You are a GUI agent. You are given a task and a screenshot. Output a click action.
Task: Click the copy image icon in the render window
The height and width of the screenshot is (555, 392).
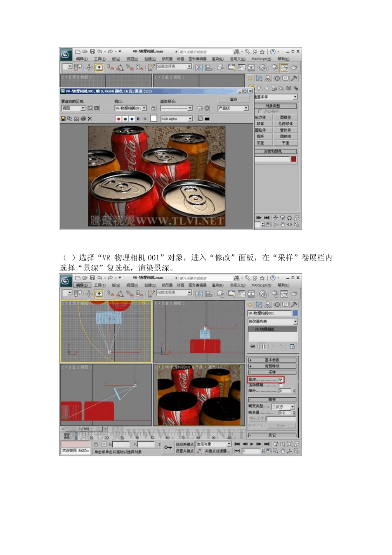click(70, 119)
